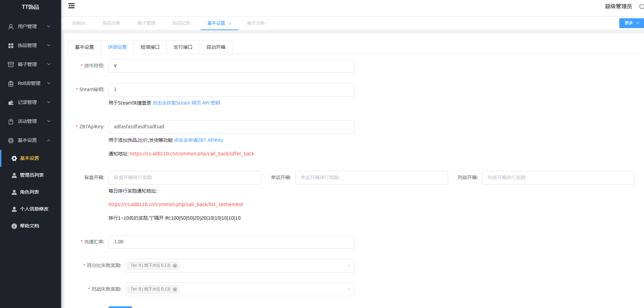Open 管理员列表 in sidebar
The image size is (644, 308).
[x=32, y=175]
